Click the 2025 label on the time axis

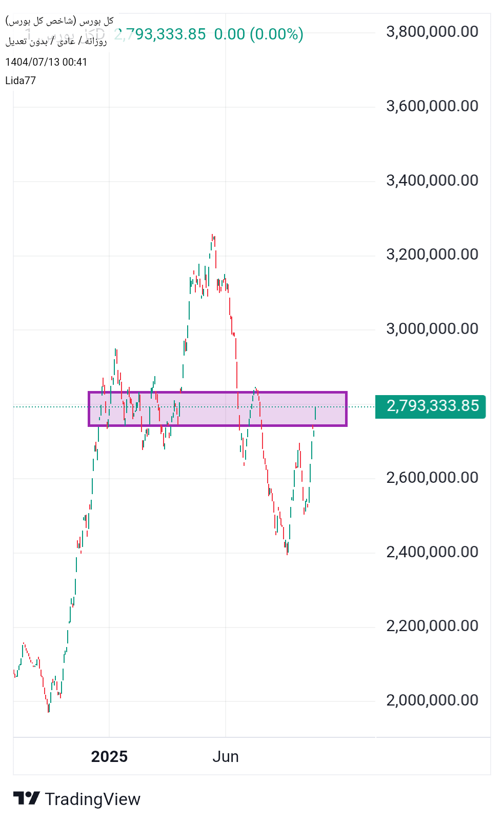tap(109, 757)
